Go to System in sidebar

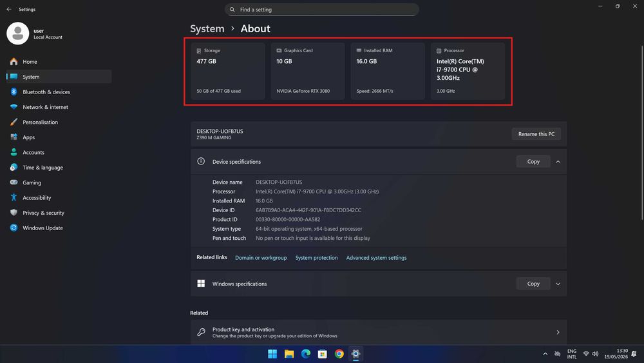point(59,77)
